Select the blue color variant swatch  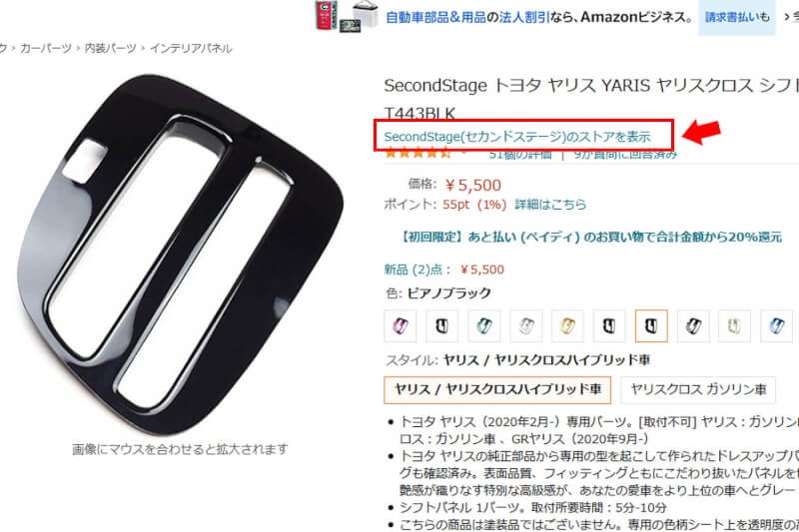(x=776, y=325)
